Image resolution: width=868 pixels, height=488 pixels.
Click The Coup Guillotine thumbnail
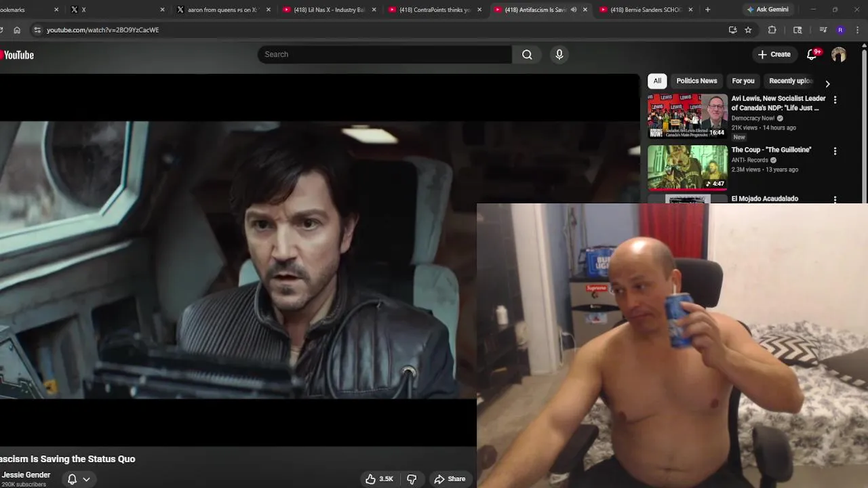tap(687, 167)
